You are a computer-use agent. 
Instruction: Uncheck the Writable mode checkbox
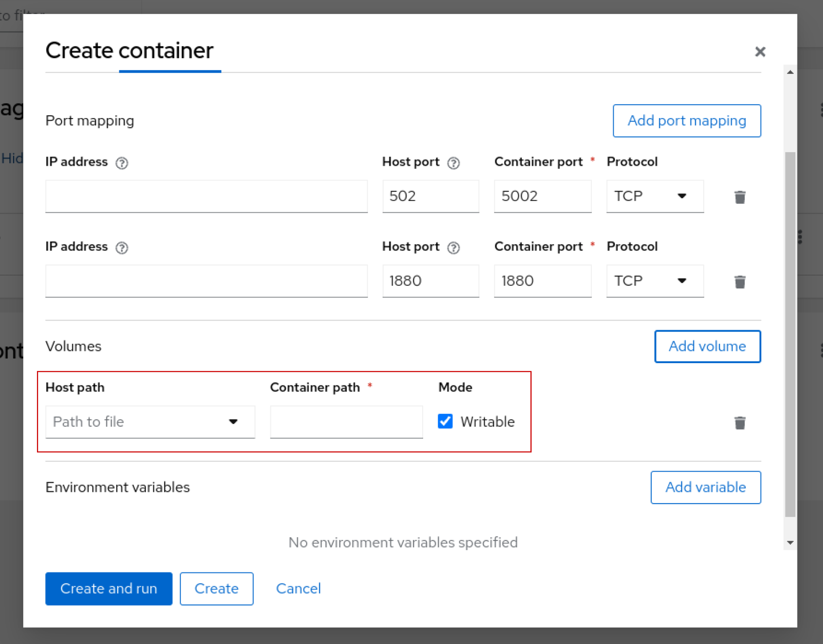pos(445,421)
